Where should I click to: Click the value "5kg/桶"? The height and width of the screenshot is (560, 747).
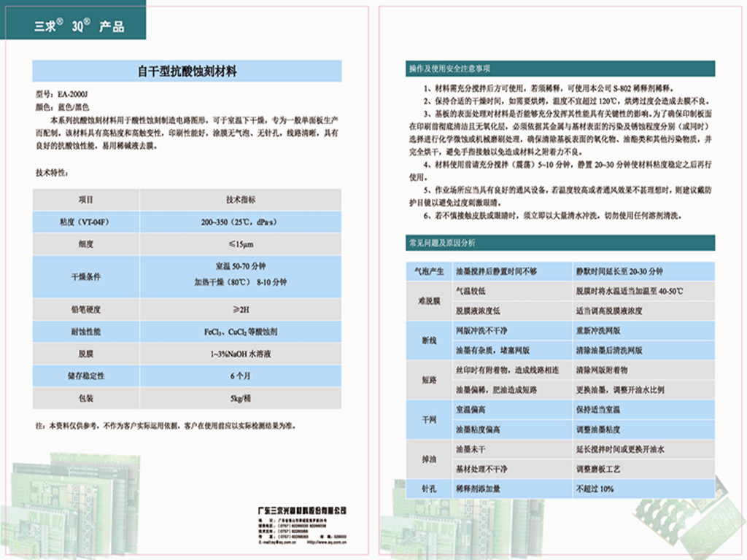coord(241,398)
